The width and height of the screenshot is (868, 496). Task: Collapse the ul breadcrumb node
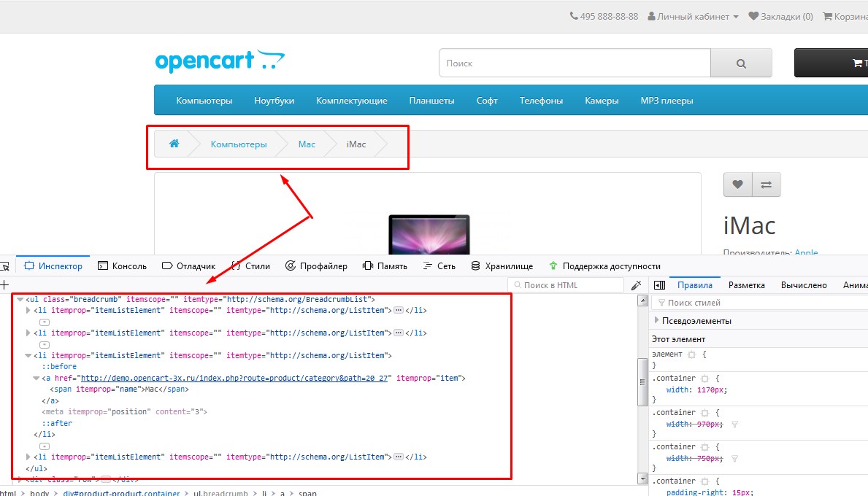[x=20, y=299]
